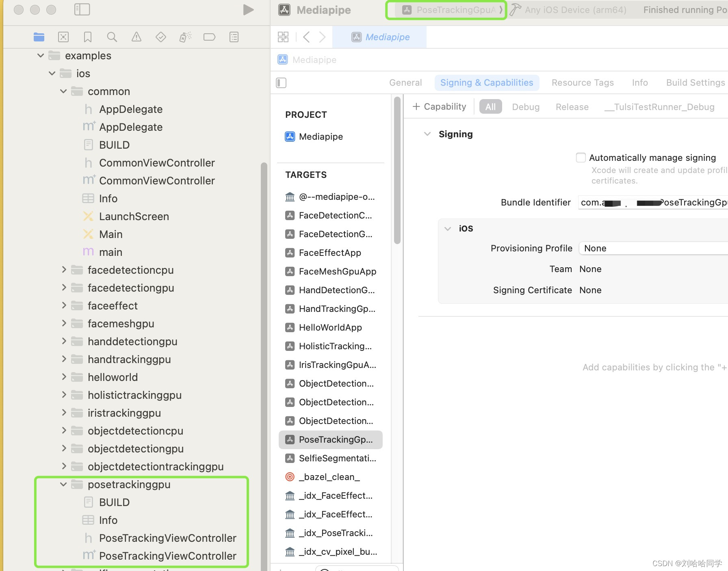The width and height of the screenshot is (728, 571).
Task: Go forward in editor history
Action: [x=322, y=37]
